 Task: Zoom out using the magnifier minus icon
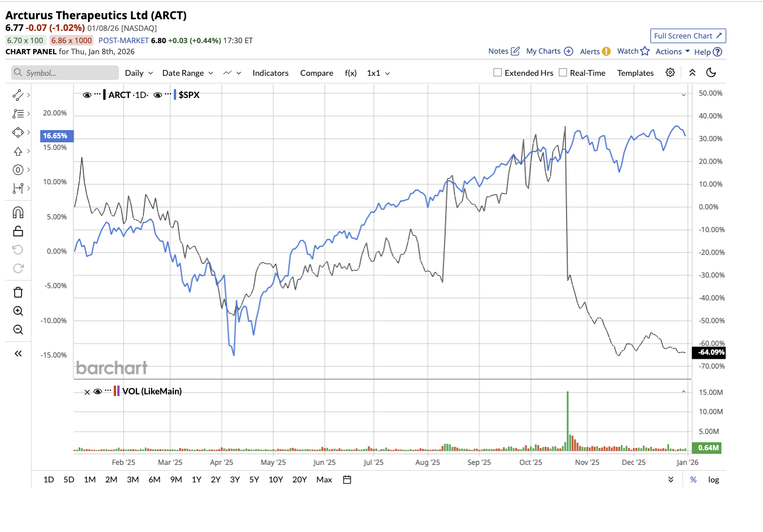point(18,330)
